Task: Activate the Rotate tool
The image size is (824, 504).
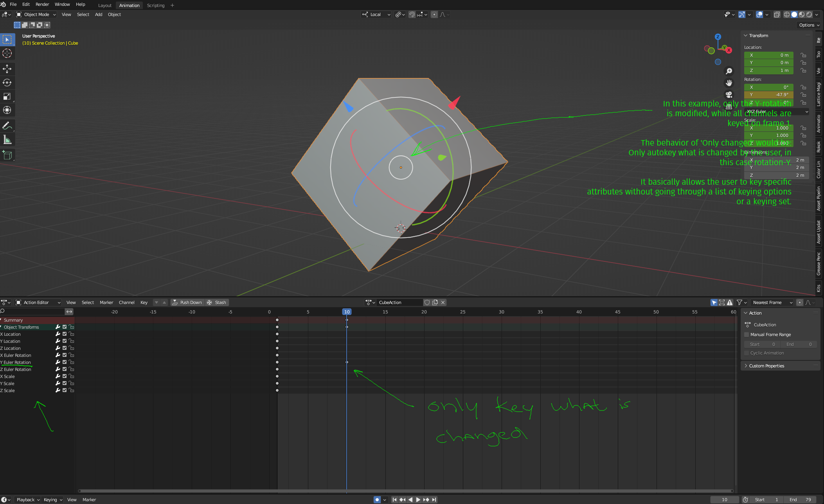Action: coord(7,83)
